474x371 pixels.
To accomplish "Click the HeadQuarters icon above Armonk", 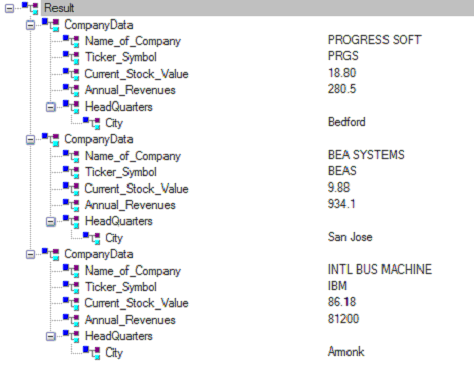I will (71, 336).
